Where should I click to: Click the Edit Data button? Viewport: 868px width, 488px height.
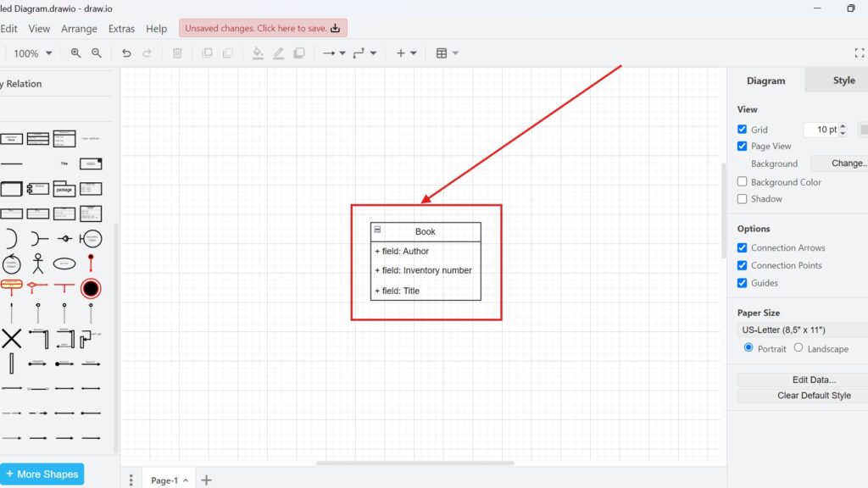pos(812,379)
